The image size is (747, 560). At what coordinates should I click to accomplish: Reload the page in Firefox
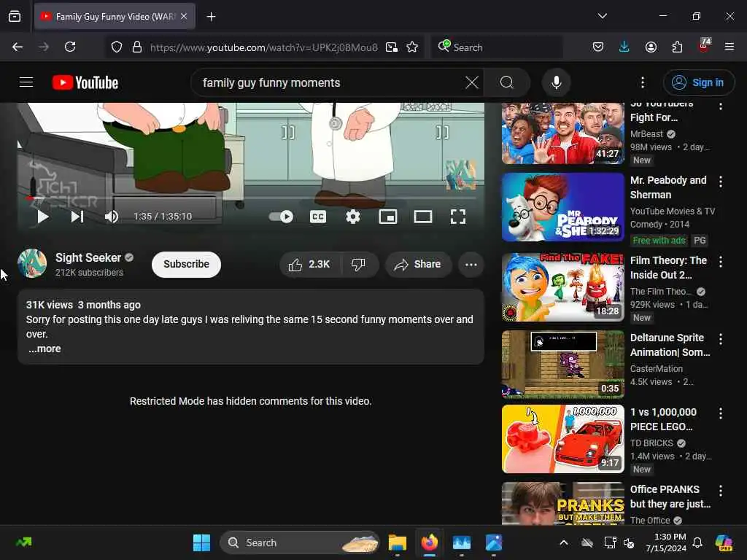(70, 47)
